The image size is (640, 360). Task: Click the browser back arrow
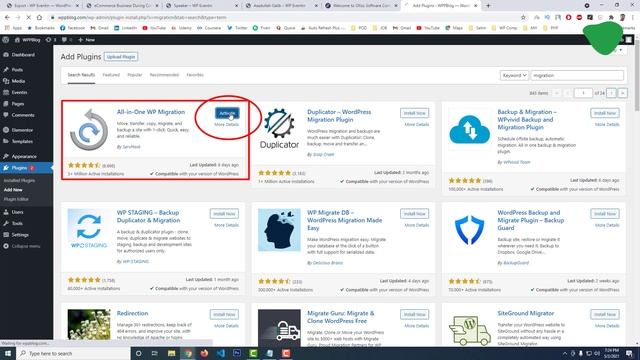pos(7,18)
